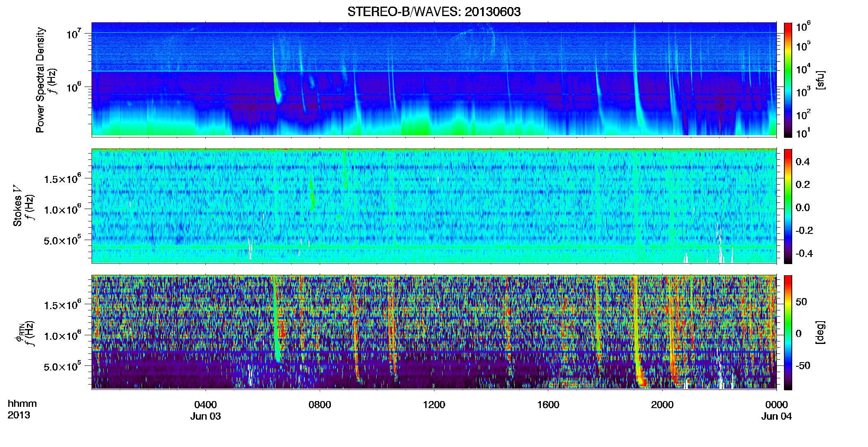Click the hhmm time format label
Viewport: 868px width, 447px height.
coord(22,404)
